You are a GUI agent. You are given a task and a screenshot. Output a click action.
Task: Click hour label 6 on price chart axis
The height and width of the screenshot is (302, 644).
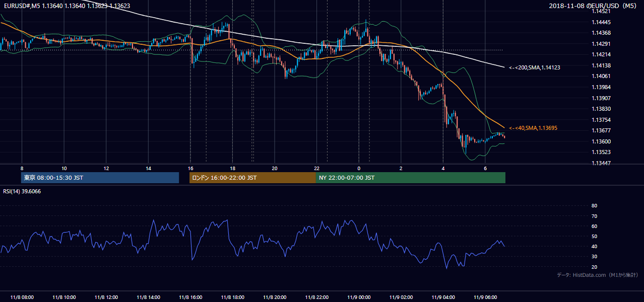click(485, 168)
